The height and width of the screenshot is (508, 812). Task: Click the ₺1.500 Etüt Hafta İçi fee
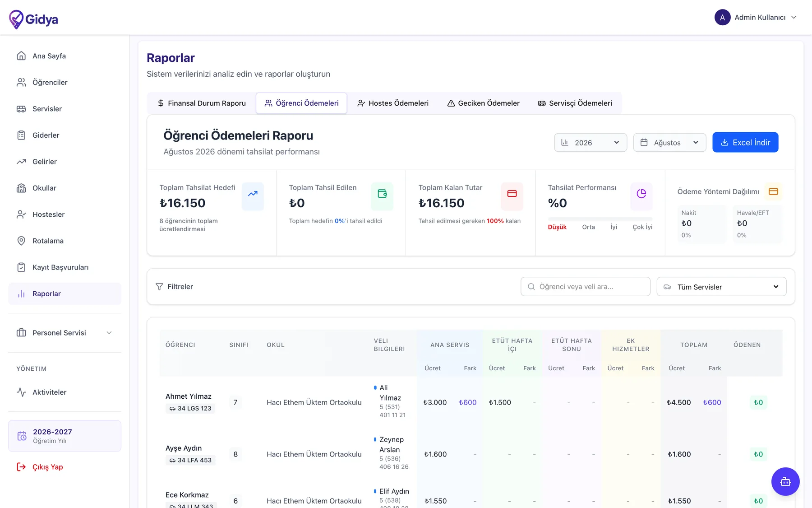[x=500, y=402]
